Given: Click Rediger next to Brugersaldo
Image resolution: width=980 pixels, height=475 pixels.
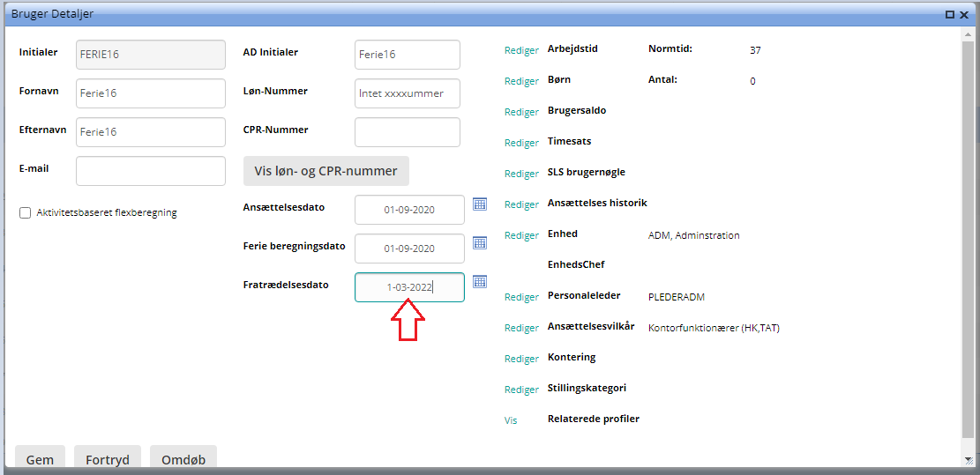Looking at the screenshot, I should pyautogui.click(x=521, y=112).
